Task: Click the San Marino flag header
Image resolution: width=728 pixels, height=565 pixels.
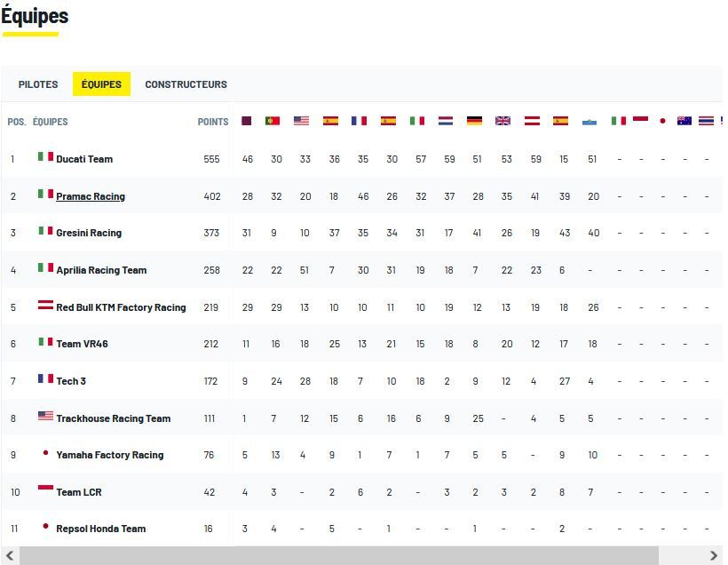Action: click(x=590, y=121)
